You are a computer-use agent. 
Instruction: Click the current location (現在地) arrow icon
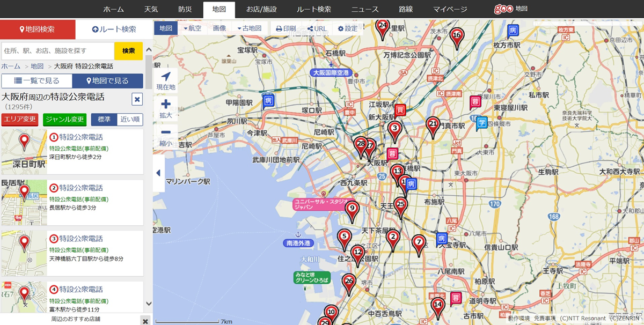click(x=166, y=78)
